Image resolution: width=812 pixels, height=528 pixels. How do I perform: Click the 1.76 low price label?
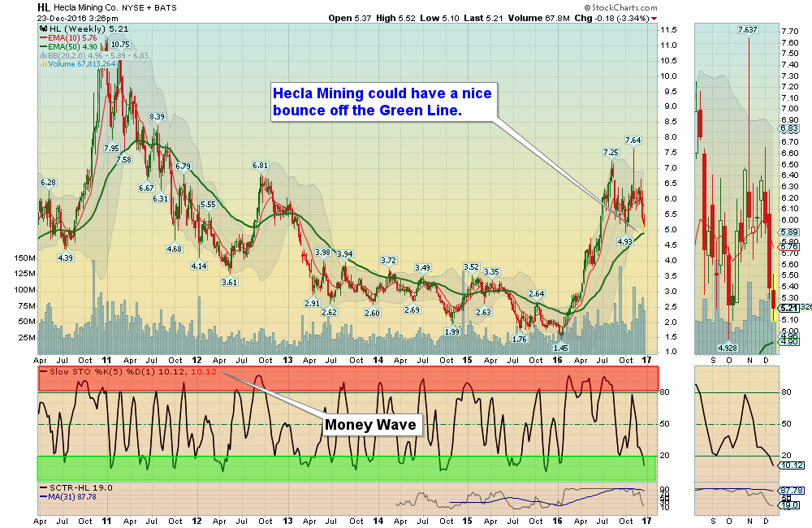[x=519, y=339]
